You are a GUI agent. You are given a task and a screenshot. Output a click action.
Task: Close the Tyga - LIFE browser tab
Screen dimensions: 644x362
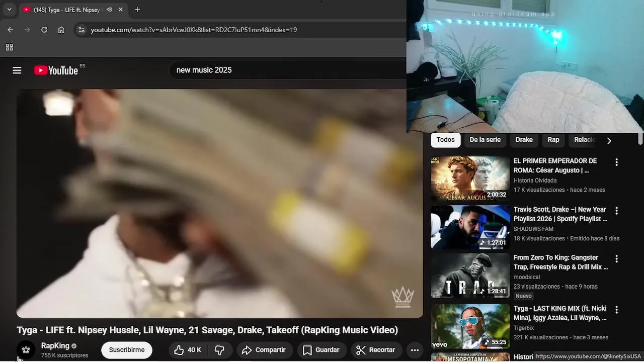(121, 10)
